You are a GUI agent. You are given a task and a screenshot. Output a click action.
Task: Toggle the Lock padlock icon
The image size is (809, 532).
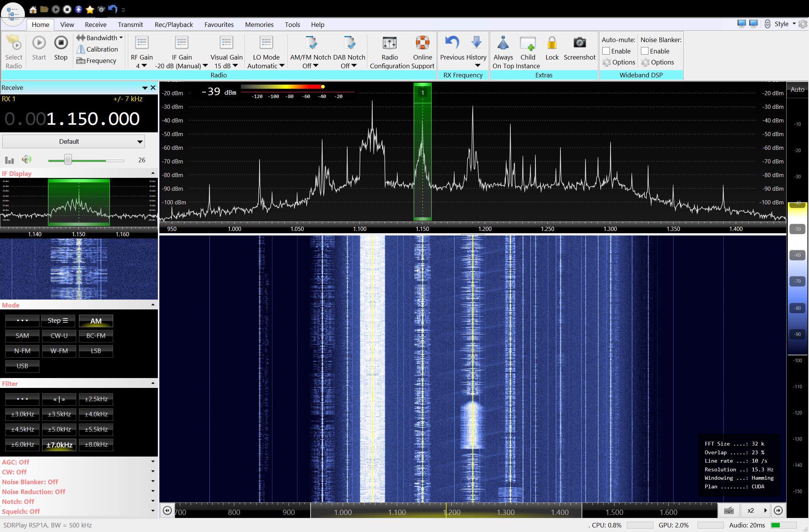click(552, 43)
